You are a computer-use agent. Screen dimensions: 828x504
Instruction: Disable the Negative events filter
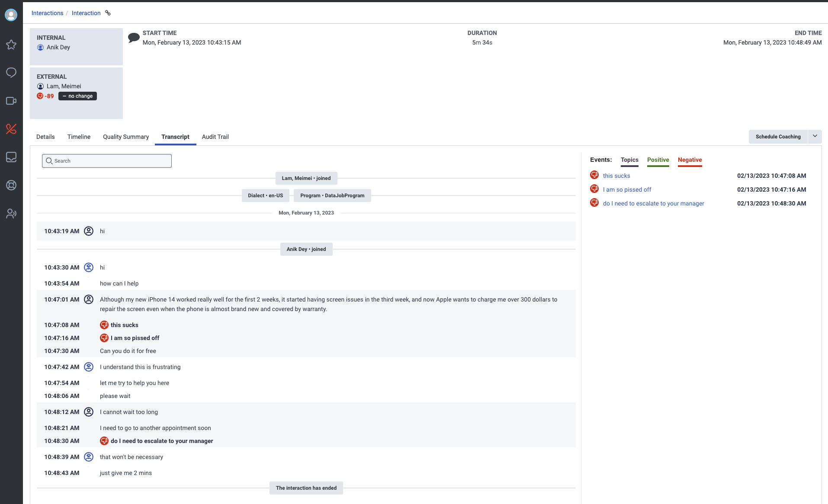[x=690, y=160]
